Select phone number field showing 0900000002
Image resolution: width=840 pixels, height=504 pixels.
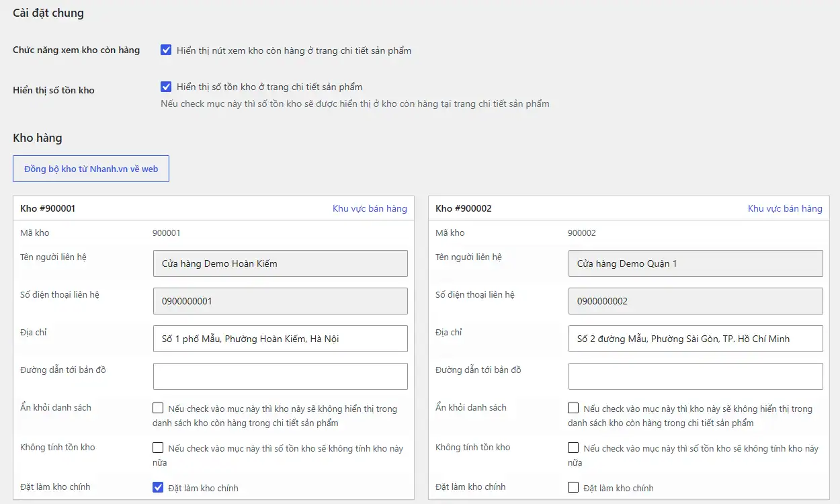coord(696,301)
